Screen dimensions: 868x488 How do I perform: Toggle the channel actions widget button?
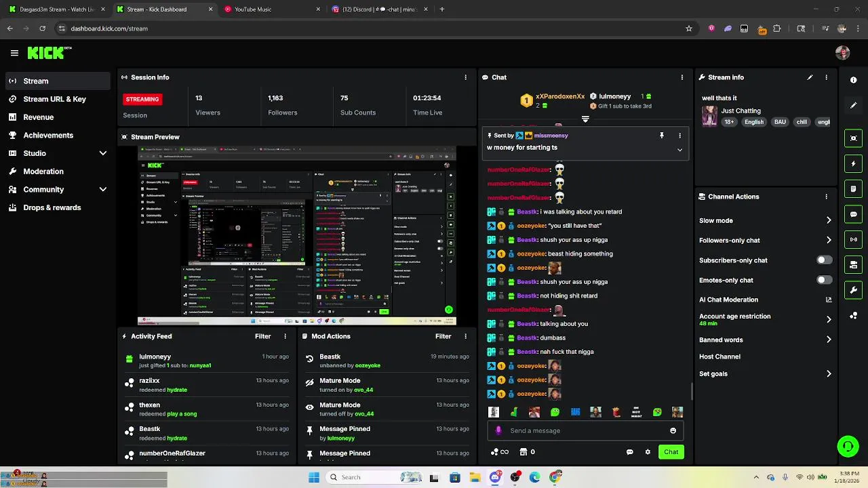[854, 264]
